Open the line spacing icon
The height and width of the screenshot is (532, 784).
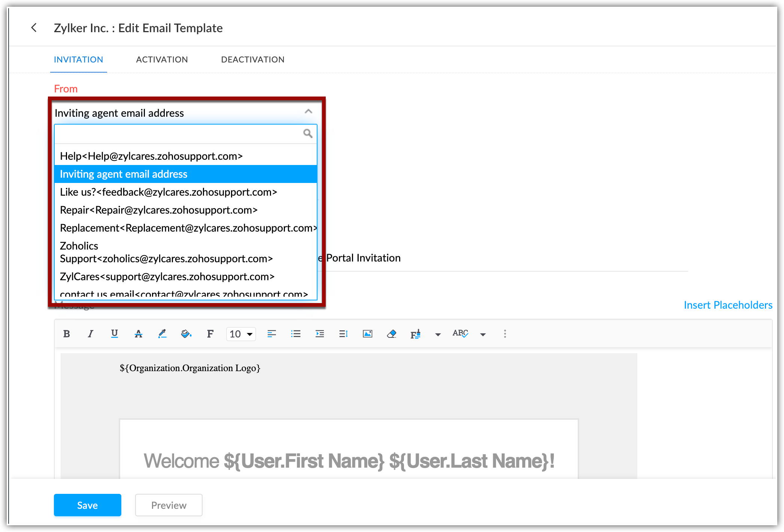click(x=343, y=334)
